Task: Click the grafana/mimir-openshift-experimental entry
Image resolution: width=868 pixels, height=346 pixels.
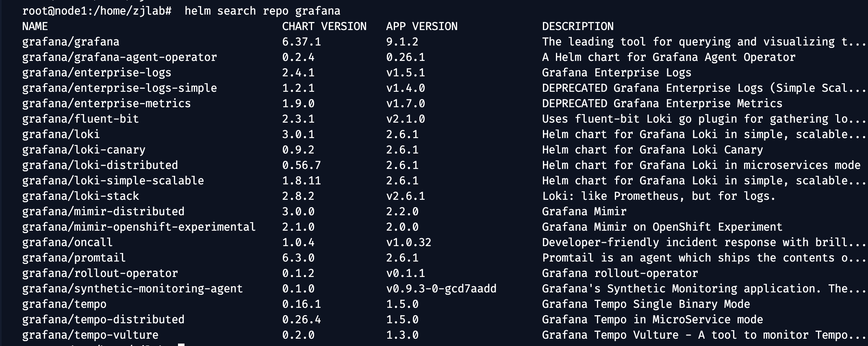Action: [139, 227]
